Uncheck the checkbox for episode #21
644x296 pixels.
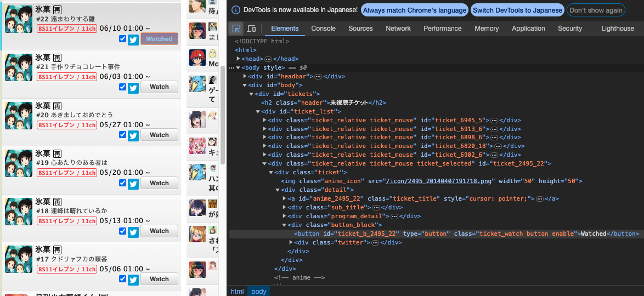122,87
